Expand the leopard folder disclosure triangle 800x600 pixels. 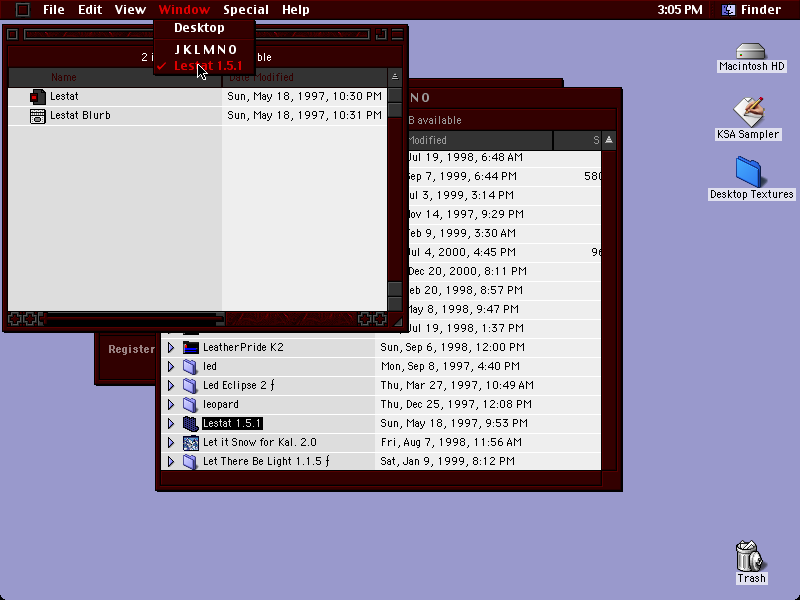(x=171, y=404)
